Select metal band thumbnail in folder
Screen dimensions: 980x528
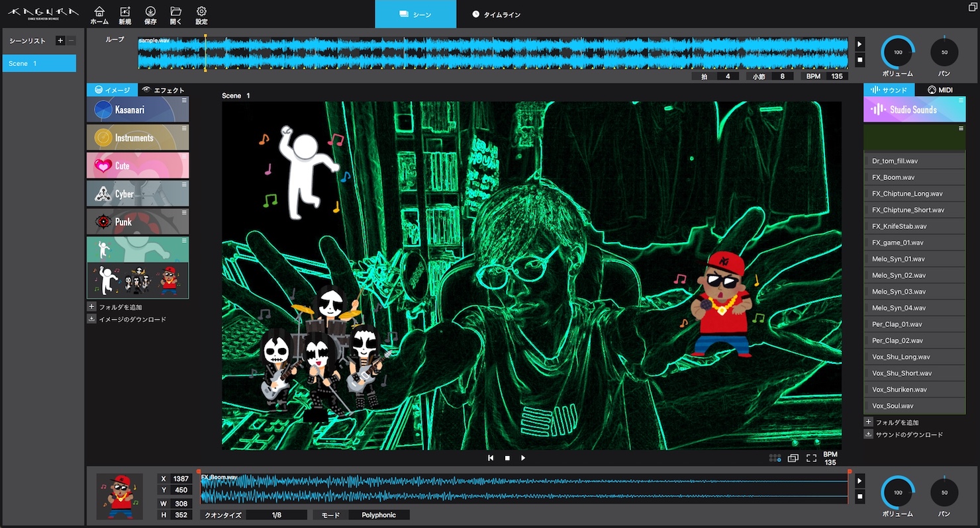[x=138, y=281]
